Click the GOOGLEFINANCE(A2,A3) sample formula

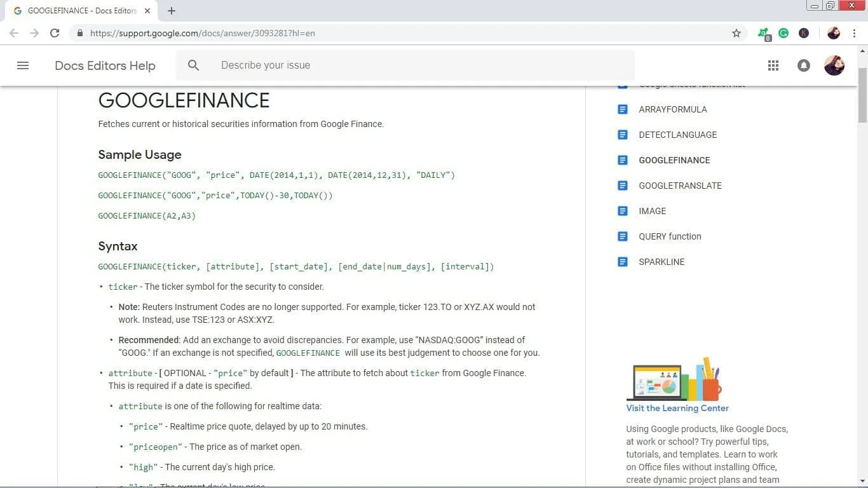pyautogui.click(x=147, y=215)
